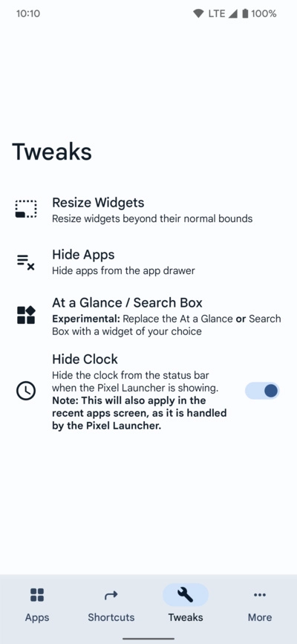Tap the Hide Apps list-remove icon

[26, 262]
